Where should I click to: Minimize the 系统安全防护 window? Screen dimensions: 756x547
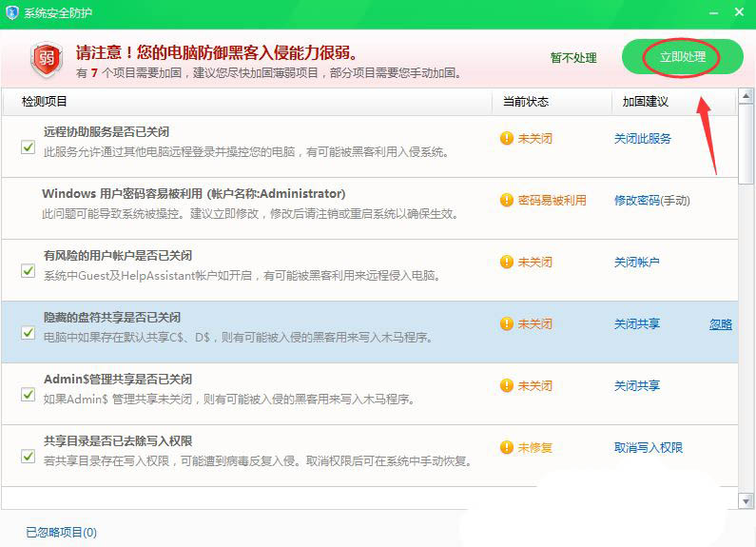(712, 11)
